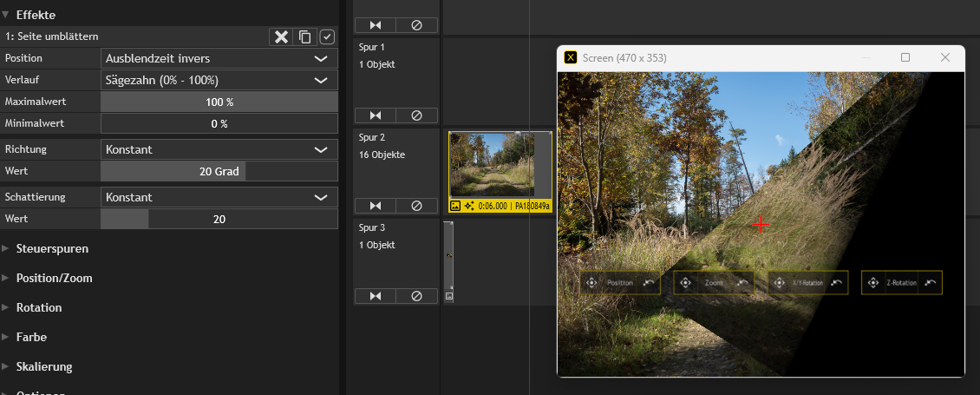
Task: Click the Screen (470 x 353) title text
Action: (x=624, y=57)
